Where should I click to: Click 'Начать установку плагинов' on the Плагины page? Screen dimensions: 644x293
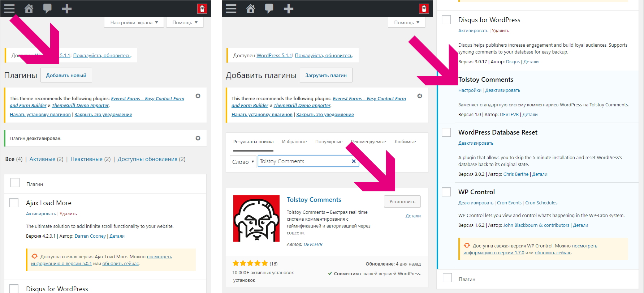[40, 115]
